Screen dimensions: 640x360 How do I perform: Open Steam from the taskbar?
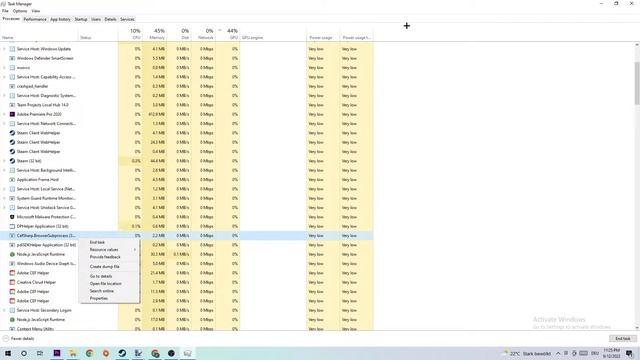[x=122, y=353]
